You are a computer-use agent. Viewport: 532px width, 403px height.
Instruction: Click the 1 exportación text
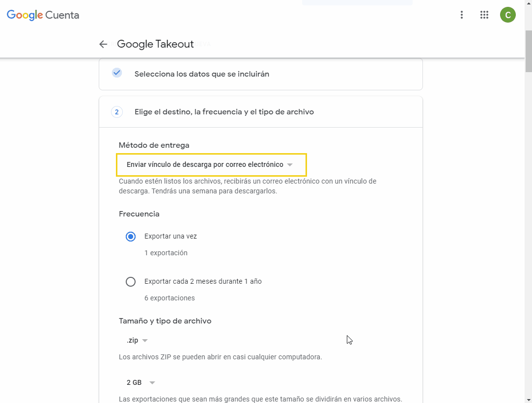pyautogui.click(x=166, y=253)
